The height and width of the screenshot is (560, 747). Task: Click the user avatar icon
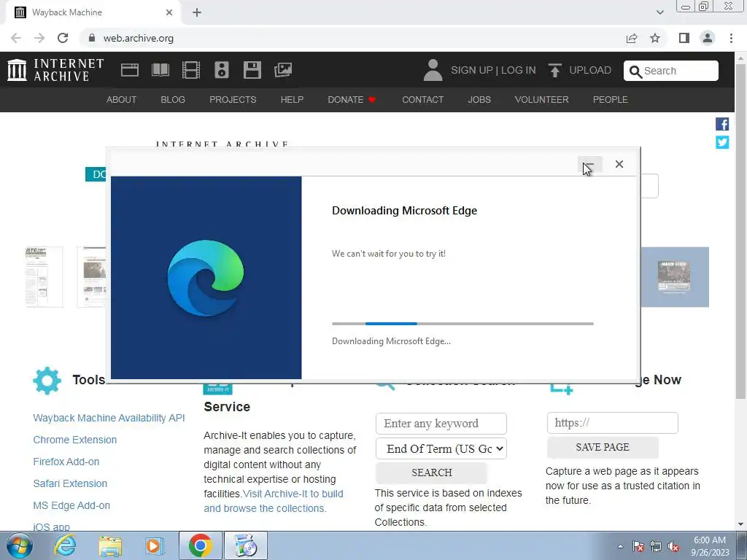point(433,70)
